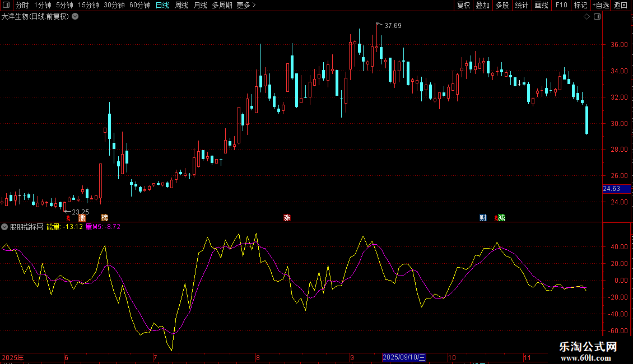Click the 叠加 overlay button
This screenshot has width=633, height=364.
(x=482, y=5)
